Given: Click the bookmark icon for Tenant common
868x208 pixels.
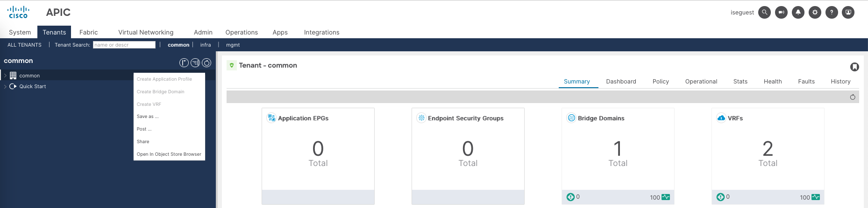Looking at the screenshot, I should tap(854, 67).
